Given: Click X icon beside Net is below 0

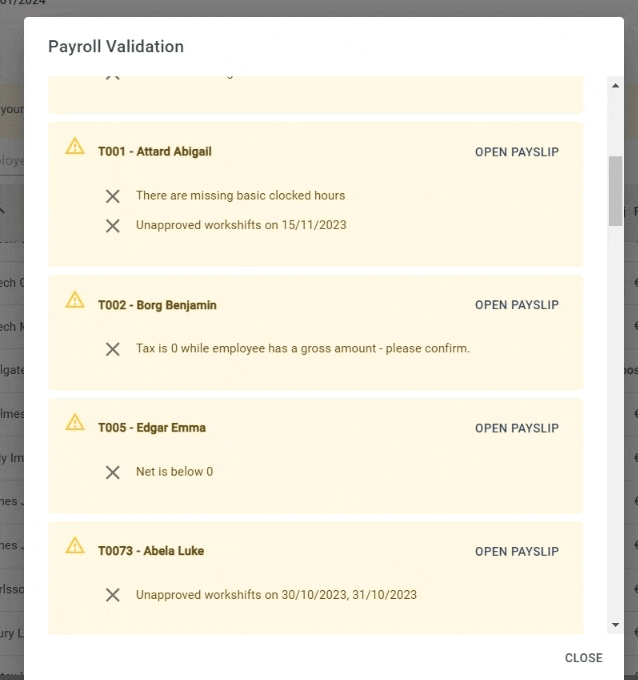Looking at the screenshot, I should pyautogui.click(x=113, y=472).
